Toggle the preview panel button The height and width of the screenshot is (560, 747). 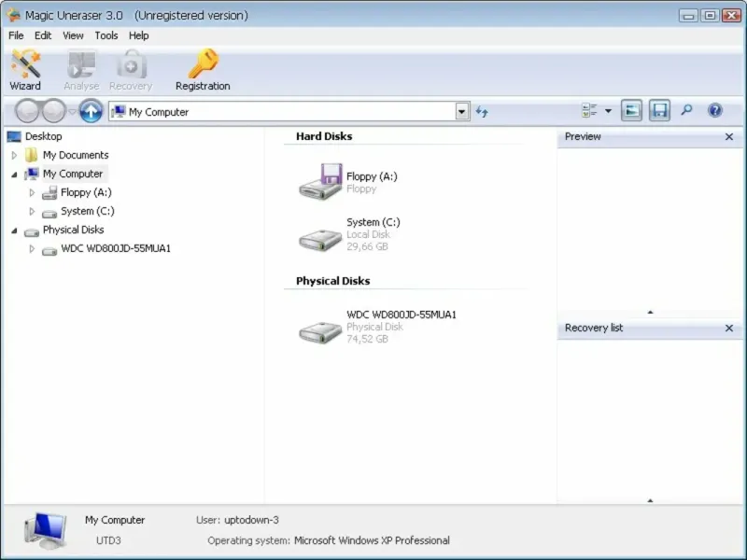click(632, 110)
